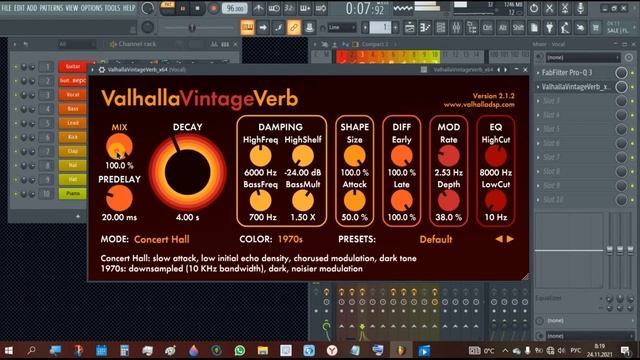The width and height of the screenshot is (640, 360).
Task: Click the undo history circular arrow icon
Action: tap(533, 8)
